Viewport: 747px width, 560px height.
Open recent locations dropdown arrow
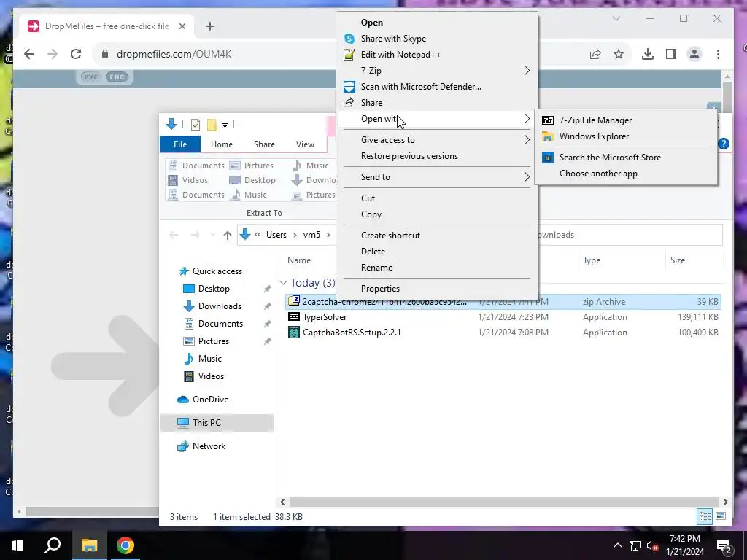[212, 236]
